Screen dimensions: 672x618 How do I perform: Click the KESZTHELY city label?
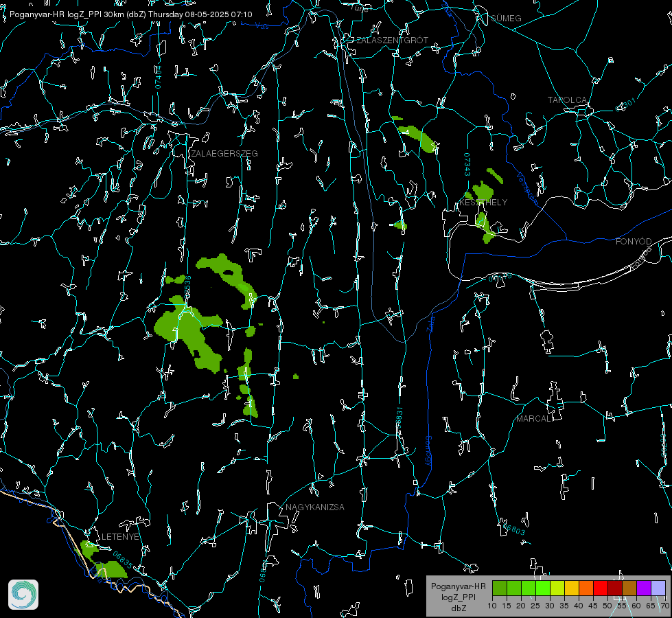483,202
